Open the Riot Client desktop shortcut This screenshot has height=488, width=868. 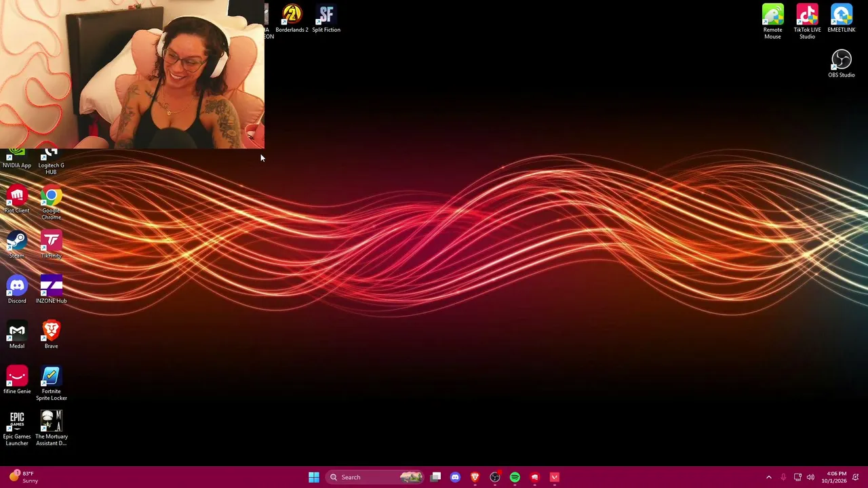click(17, 200)
